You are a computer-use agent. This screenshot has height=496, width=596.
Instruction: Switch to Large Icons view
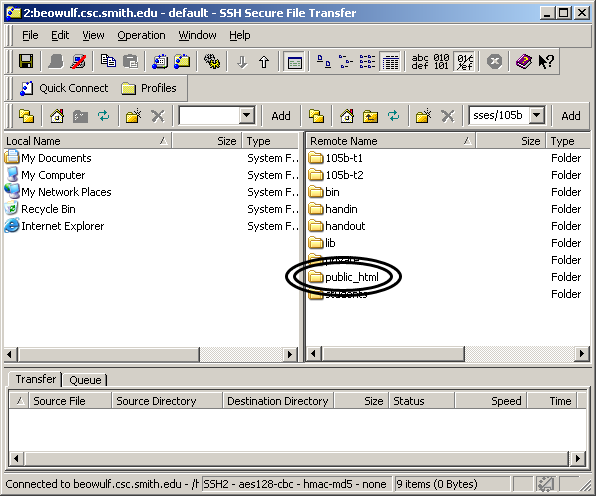pyautogui.click(x=323, y=61)
